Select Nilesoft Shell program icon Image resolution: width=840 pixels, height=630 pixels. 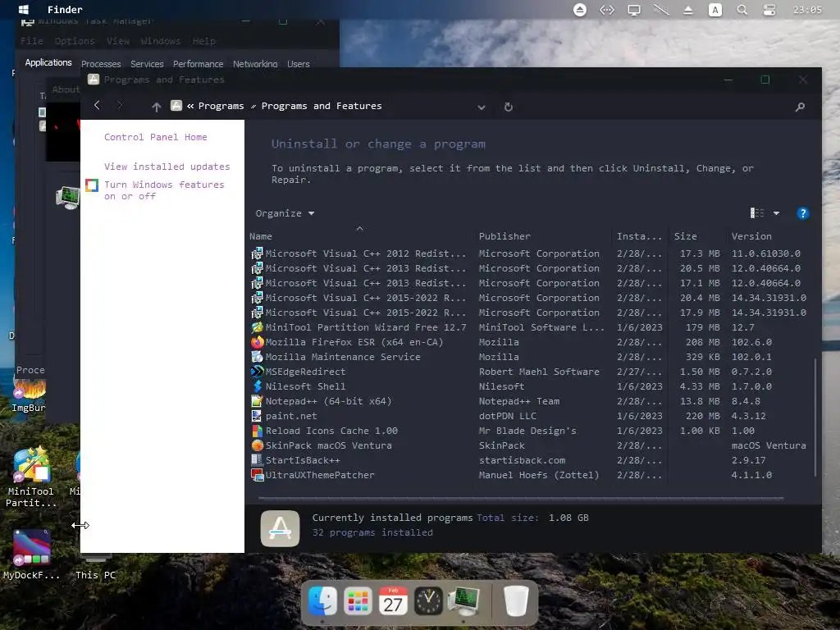coord(257,386)
